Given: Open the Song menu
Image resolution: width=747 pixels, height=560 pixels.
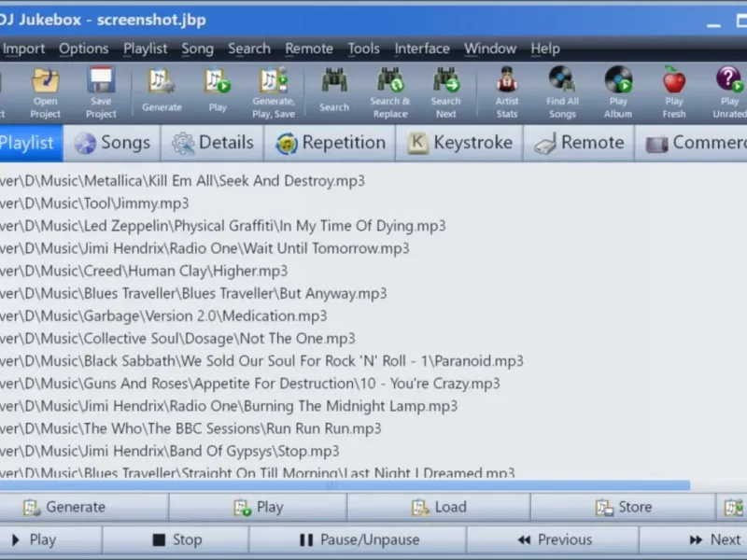Looking at the screenshot, I should (x=197, y=49).
